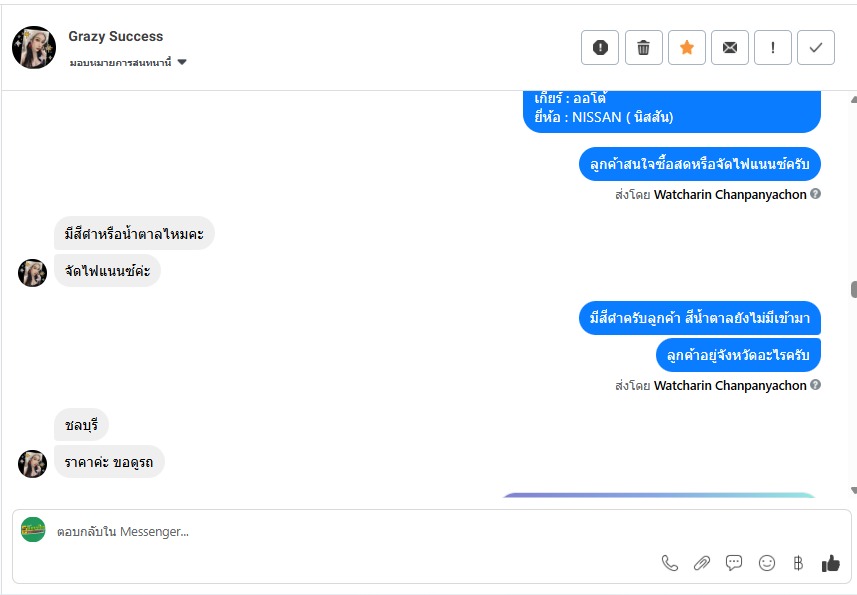857x595 pixels.
Task: Mark conversation as spam with octagon icon
Action: click(600, 48)
